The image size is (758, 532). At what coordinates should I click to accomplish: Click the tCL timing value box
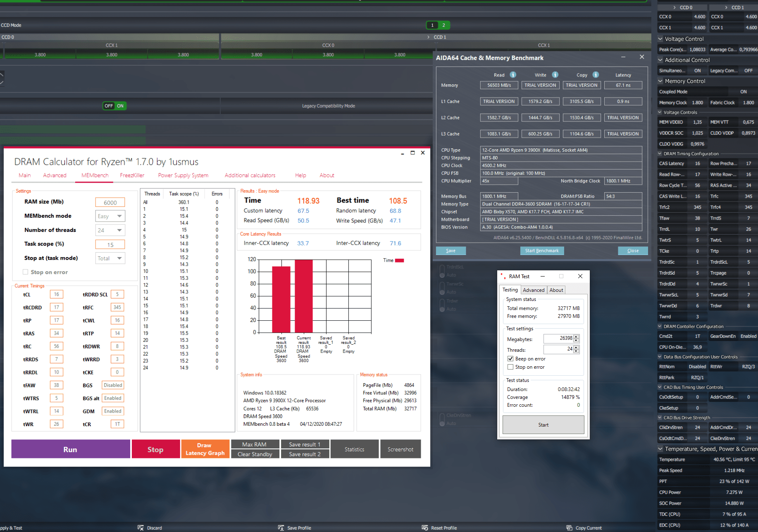[x=57, y=294]
